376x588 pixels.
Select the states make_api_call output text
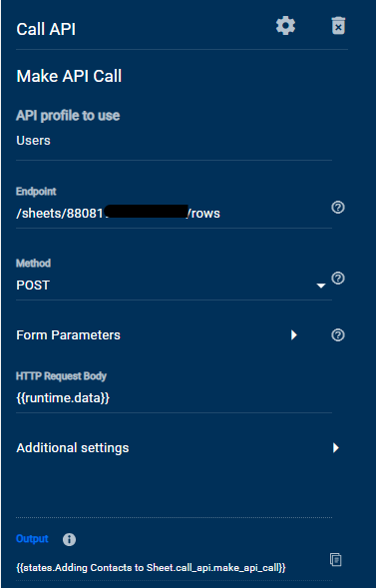(x=151, y=567)
